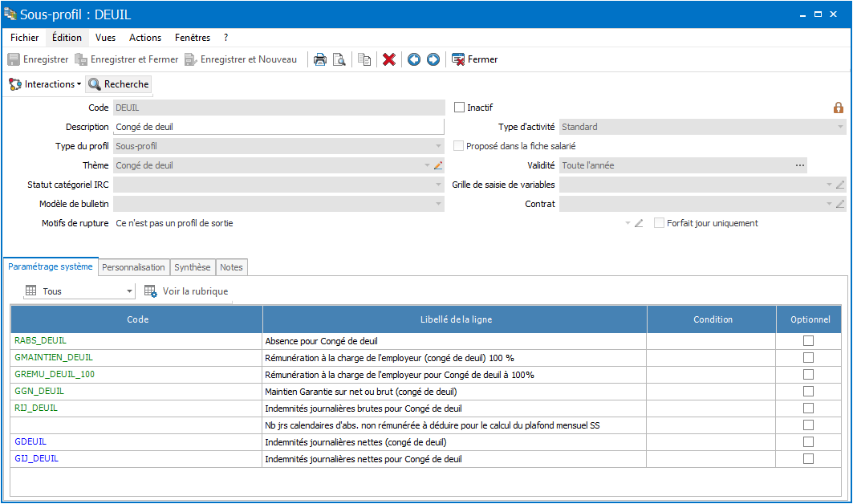Toggle Forfait jour uniquement checkbox

(659, 222)
